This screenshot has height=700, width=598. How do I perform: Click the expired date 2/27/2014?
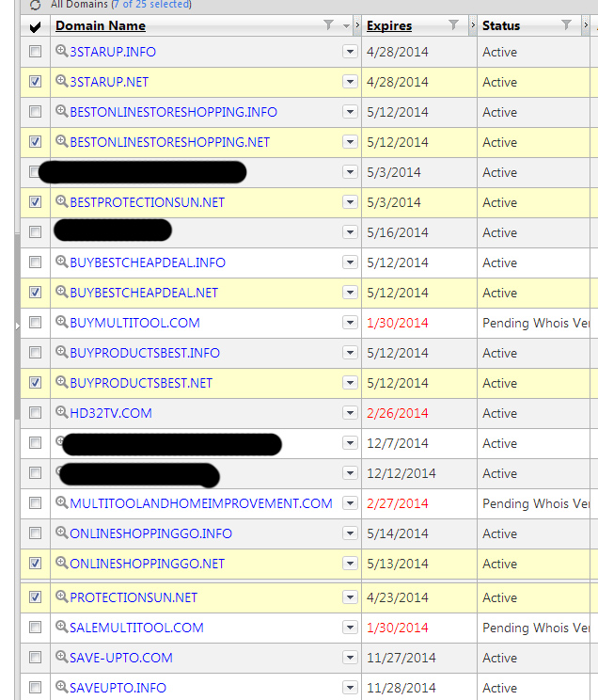pyautogui.click(x=397, y=503)
